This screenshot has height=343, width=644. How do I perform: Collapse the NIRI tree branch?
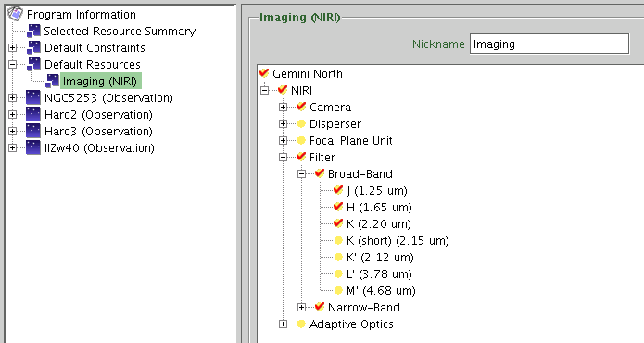tap(264, 90)
